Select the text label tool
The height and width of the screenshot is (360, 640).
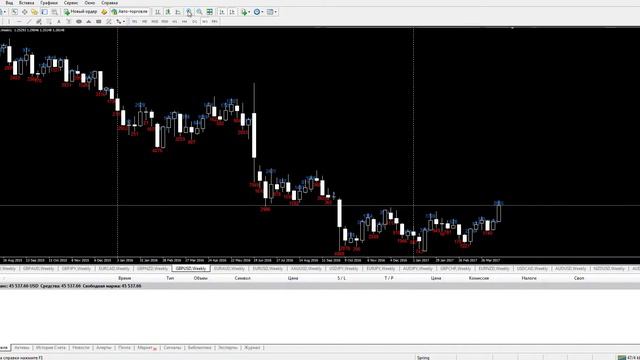pos(68,21)
